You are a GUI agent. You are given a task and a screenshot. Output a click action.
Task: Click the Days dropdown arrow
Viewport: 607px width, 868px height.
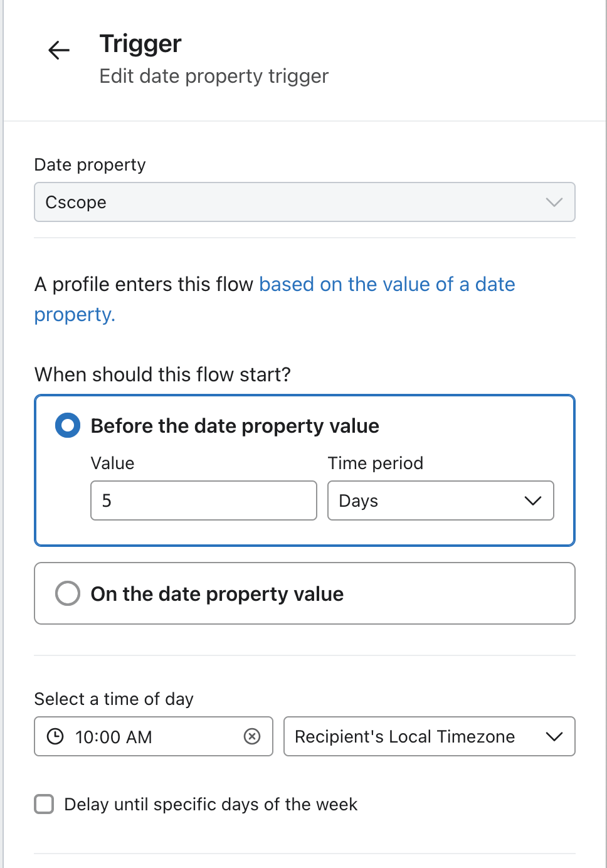[533, 500]
